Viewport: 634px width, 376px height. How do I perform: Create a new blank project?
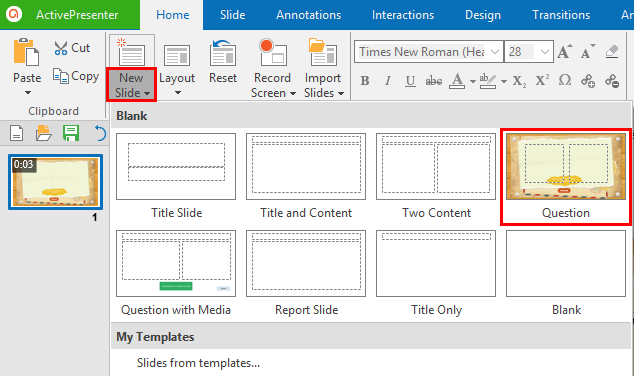pyautogui.click(x=16, y=133)
